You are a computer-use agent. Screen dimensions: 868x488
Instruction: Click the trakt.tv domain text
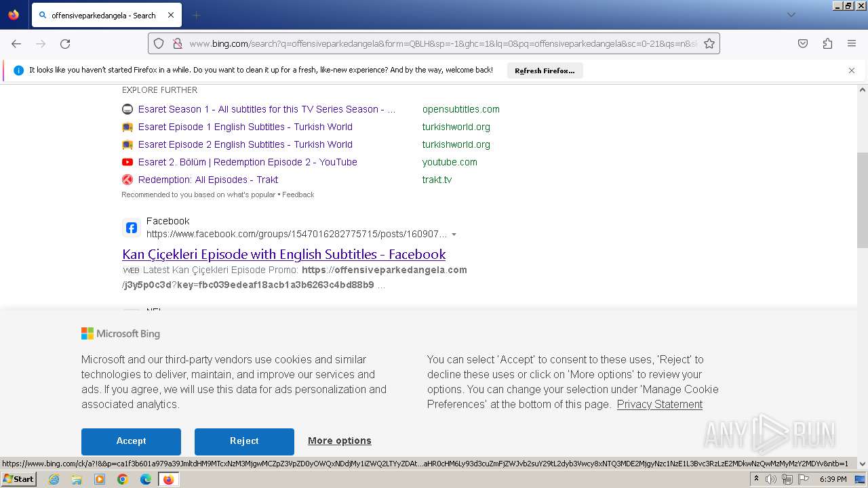tap(437, 180)
